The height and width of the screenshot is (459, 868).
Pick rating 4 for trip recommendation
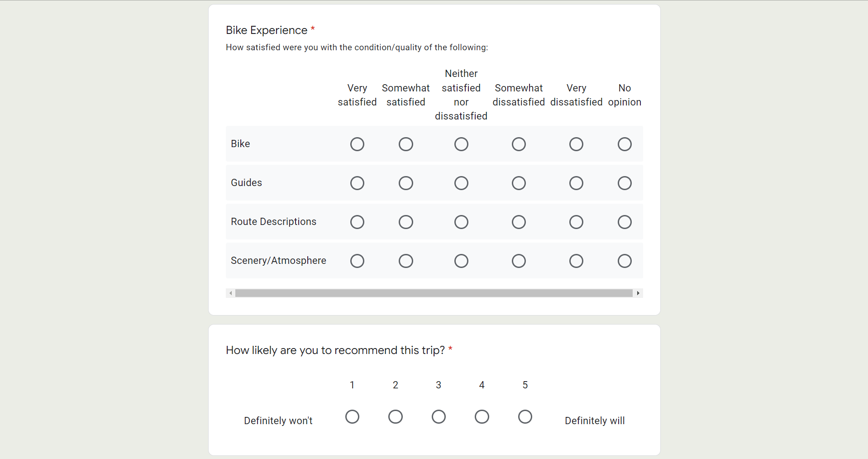[x=482, y=416]
